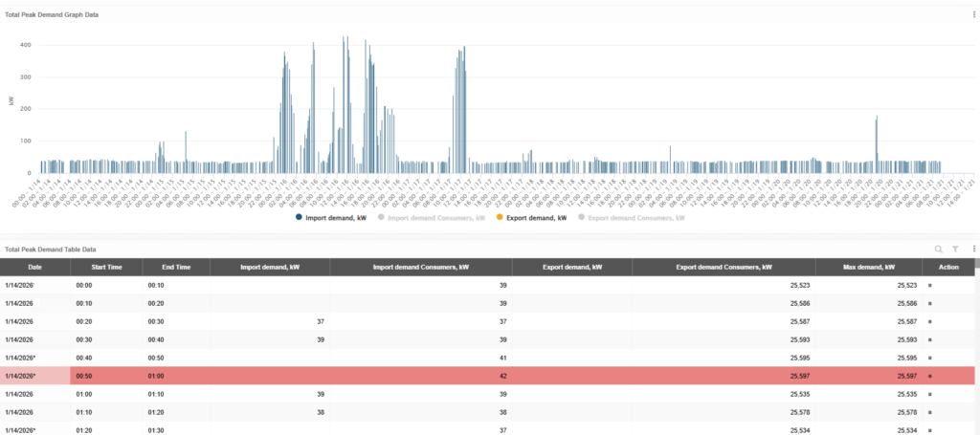Viewport: 980px width, 435px height.
Task: Select Start Time cell 00:30
Action: pyautogui.click(x=107, y=340)
